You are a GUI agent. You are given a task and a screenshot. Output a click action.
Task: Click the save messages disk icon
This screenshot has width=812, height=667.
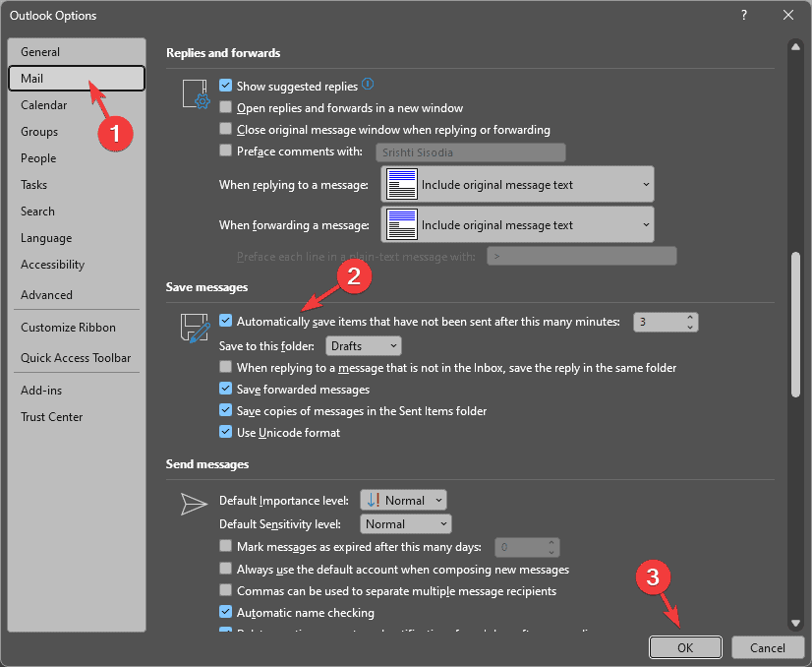point(196,328)
